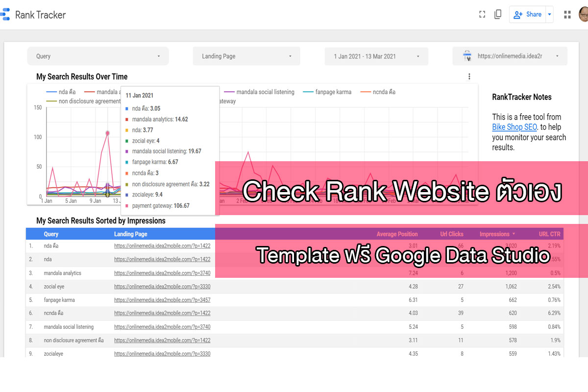Image resolution: width=588 pixels, height=392 pixels.
Task: Sort by Impressions column header
Action: 497,234
